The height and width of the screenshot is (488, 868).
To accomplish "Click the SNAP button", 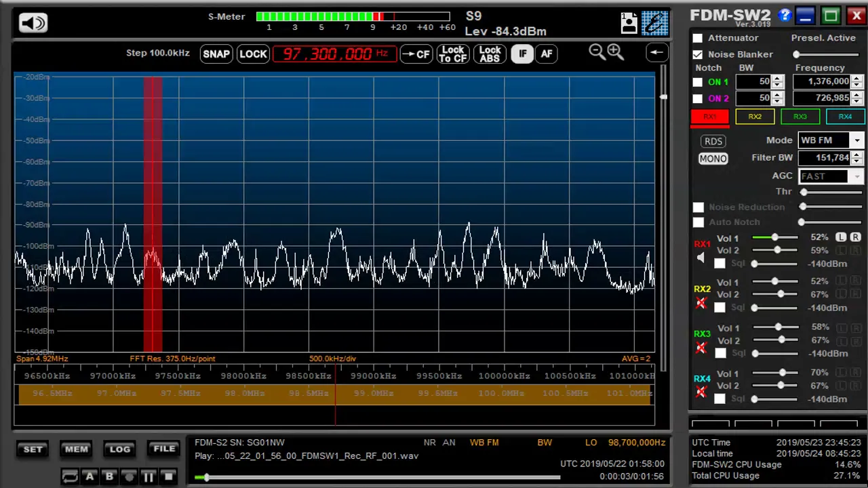I will pyautogui.click(x=216, y=54).
